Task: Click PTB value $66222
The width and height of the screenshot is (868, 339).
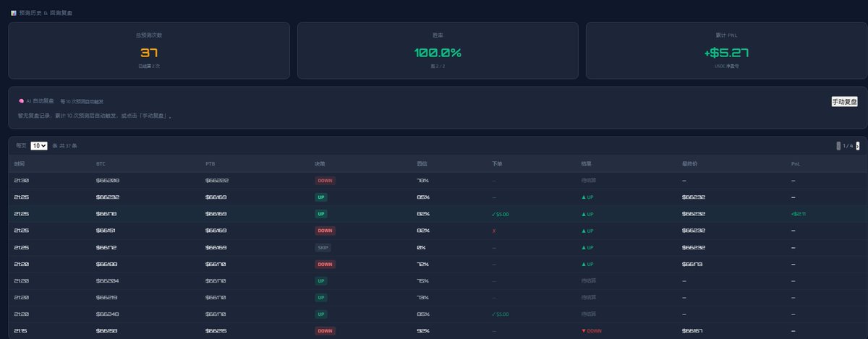Action: click(217, 180)
